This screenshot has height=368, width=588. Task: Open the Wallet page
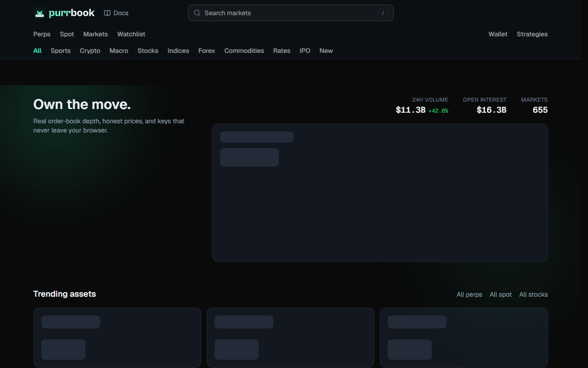coord(498,34)
